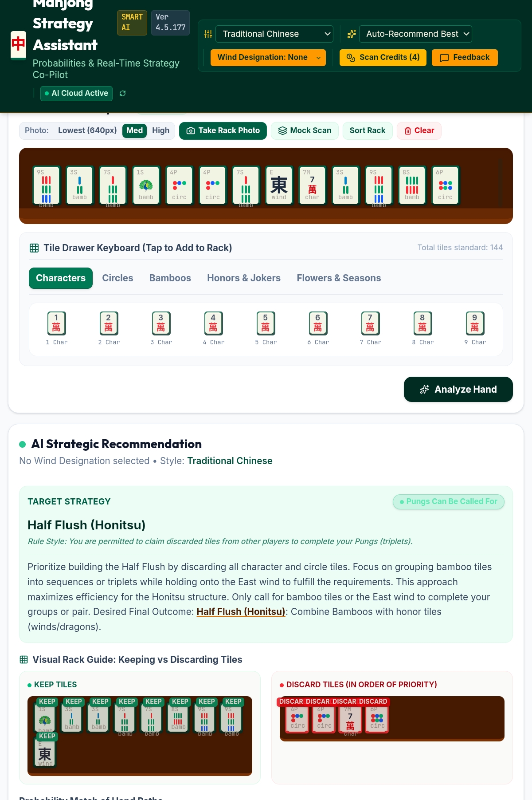The image size is (532, 800).
Task: Add the 9 Char tile to rack
Action: (475, 329)
